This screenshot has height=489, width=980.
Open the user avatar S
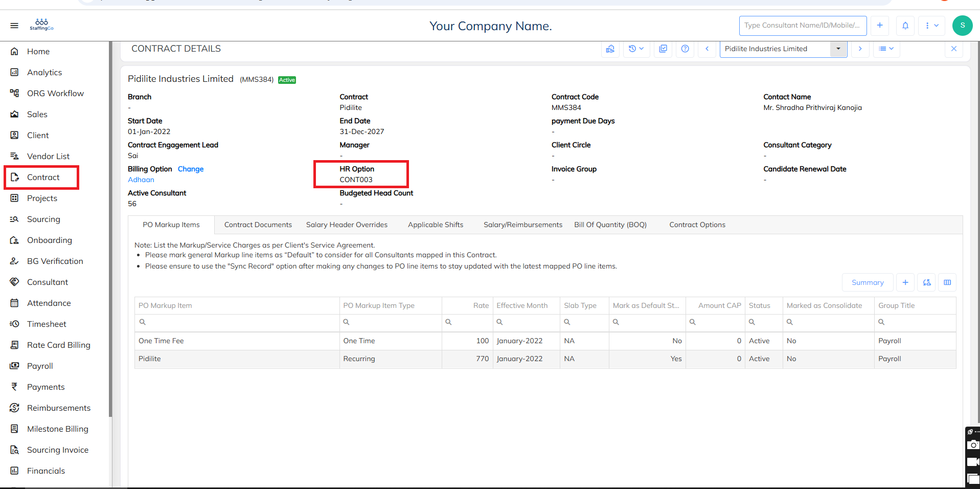coord(963,26)
